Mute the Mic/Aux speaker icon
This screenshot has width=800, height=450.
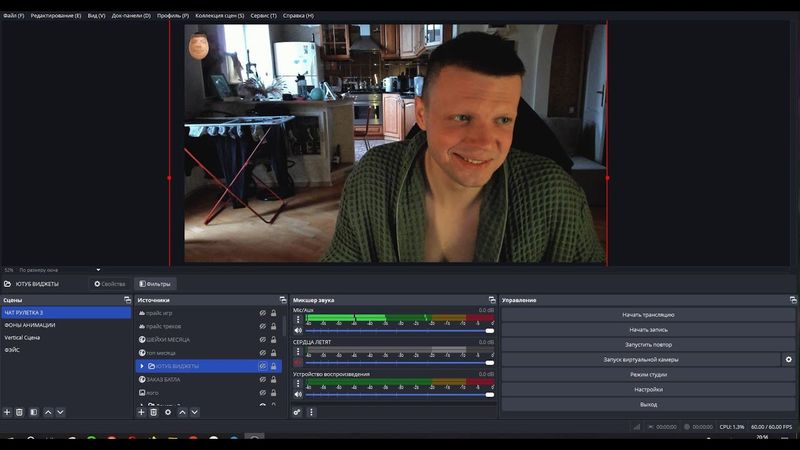click(x=297, y=330)
